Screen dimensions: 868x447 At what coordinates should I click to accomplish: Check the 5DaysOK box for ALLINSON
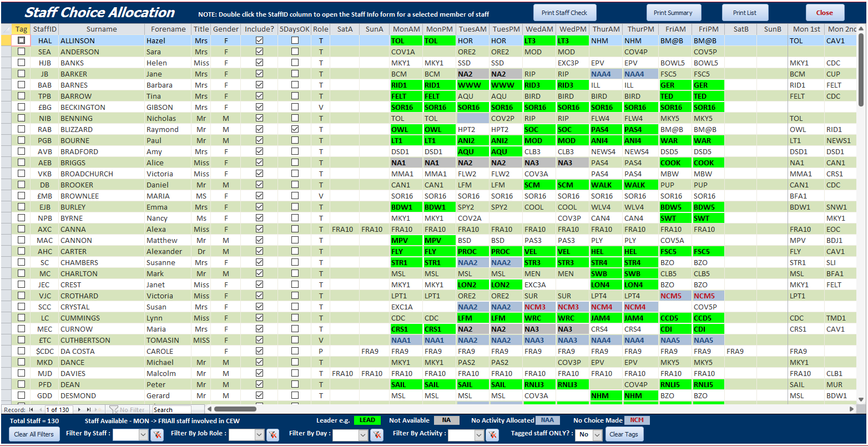pos(295,40)
